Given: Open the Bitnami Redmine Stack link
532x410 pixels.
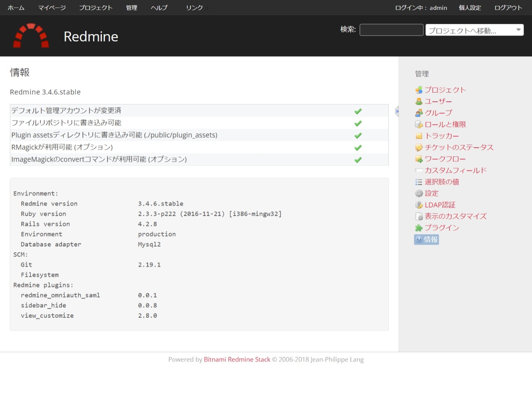Looking at the screenshot, I should (x=237, y=359).
